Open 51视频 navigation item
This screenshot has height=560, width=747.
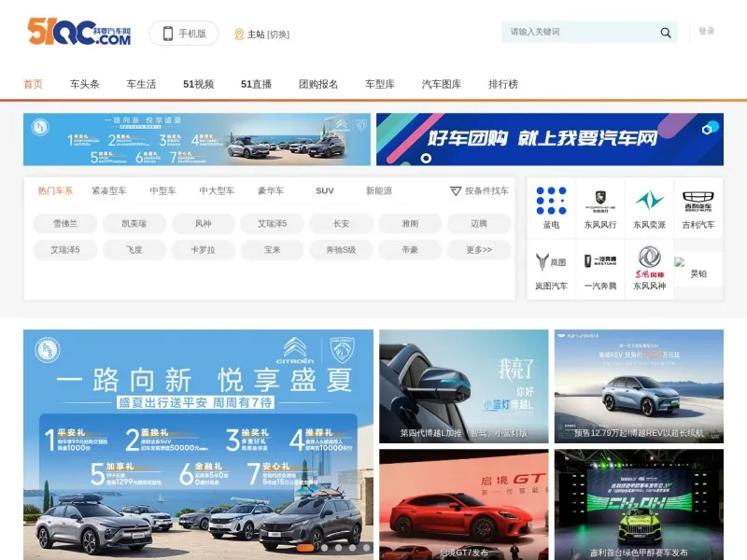coord(198,84)
